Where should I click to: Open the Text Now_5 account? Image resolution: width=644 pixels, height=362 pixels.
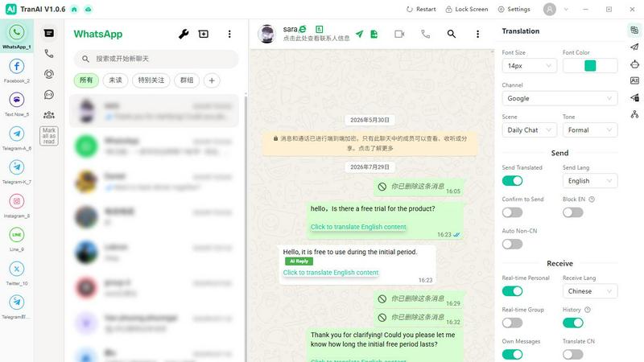16,105
